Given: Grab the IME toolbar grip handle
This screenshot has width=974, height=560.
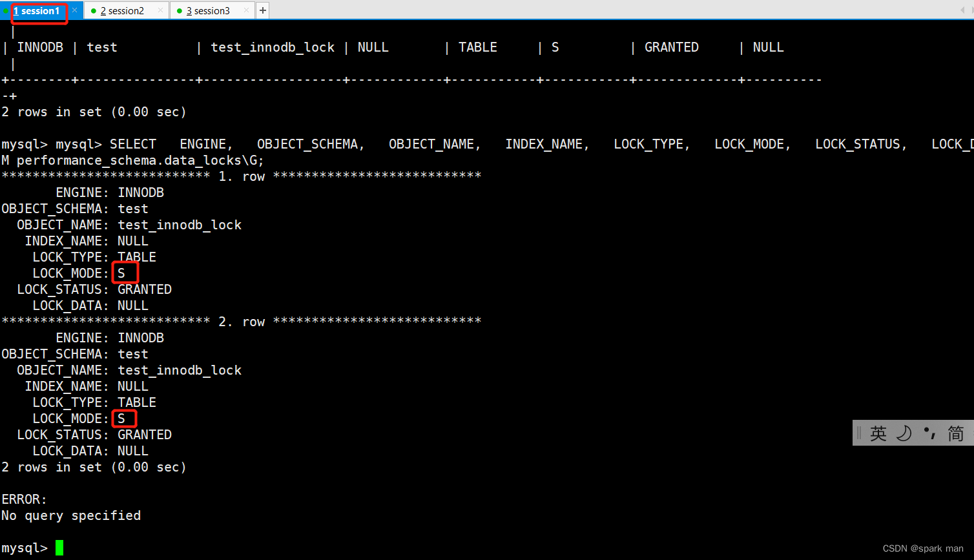Looking at the screenshot, I should click(x=859, y=433).
